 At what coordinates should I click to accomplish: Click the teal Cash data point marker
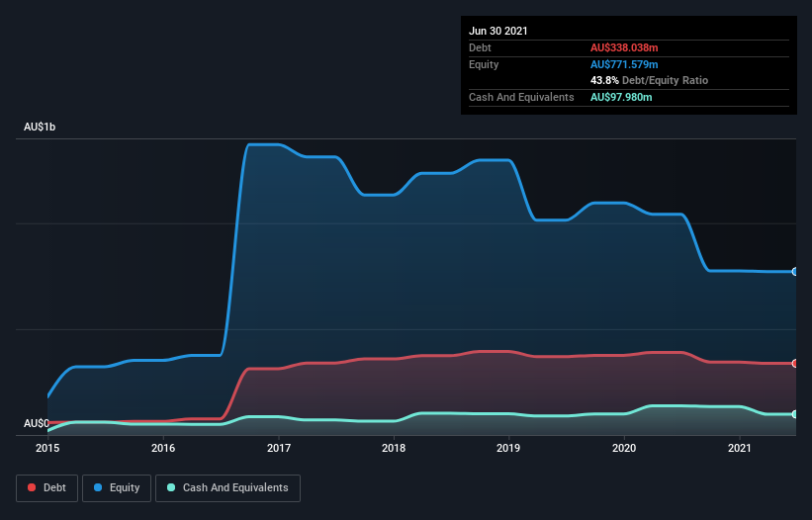tap(795, 414)
